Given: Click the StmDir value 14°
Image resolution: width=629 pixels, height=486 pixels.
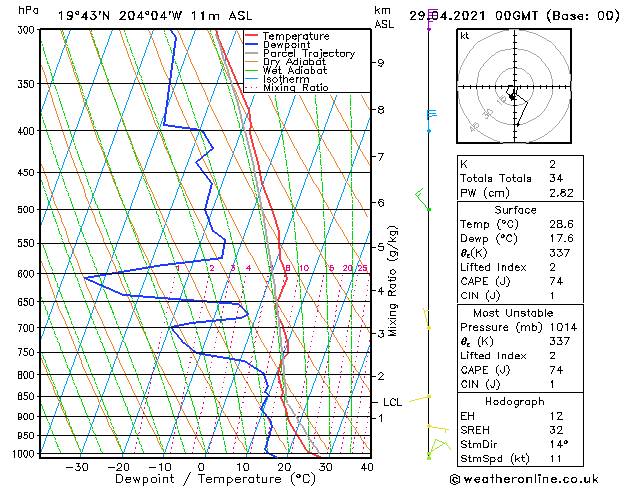Looking at the screenshot, I should (x=558, y=444).
